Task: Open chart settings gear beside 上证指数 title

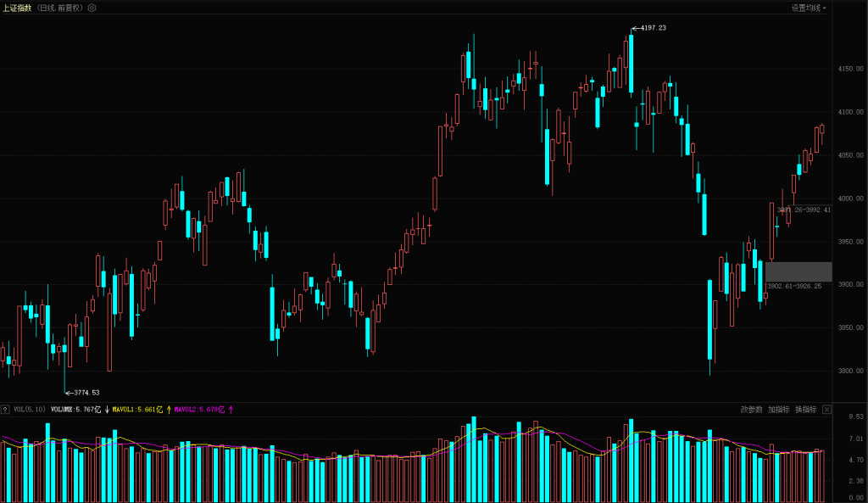Action: coord(92,8)
